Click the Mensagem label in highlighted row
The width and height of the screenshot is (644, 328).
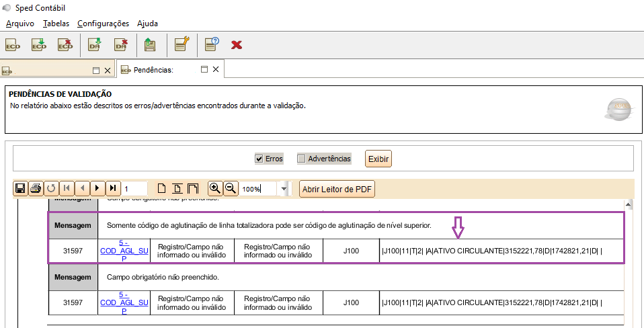tap(73, 225)
